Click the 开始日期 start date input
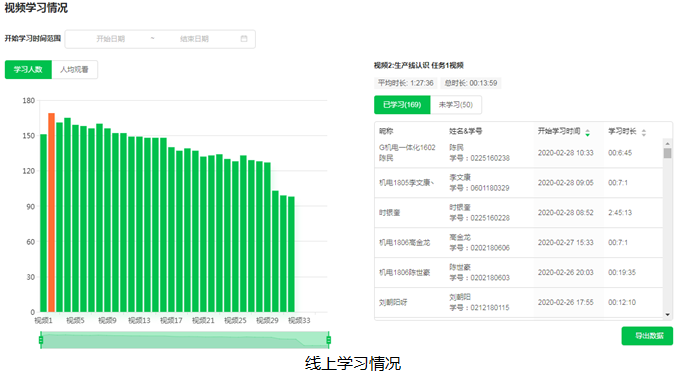This screenshot has height=373, width=676. click(110, 39)
